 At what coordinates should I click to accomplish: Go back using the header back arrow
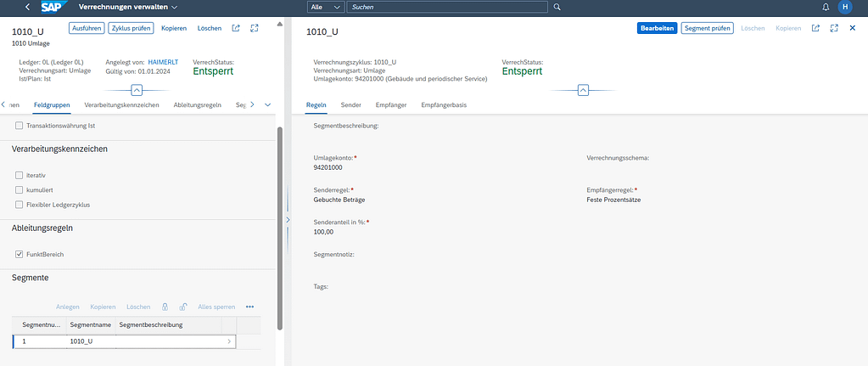click(28, 7)
